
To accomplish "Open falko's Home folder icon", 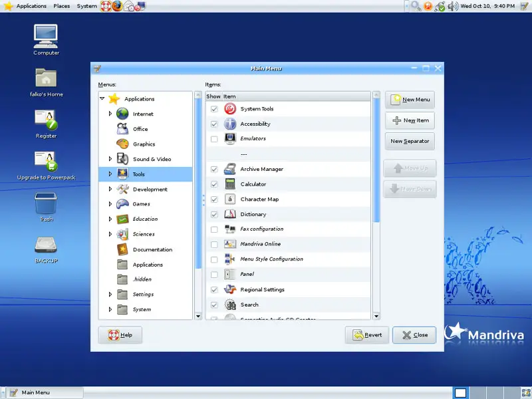I will [x=46, y=78].
